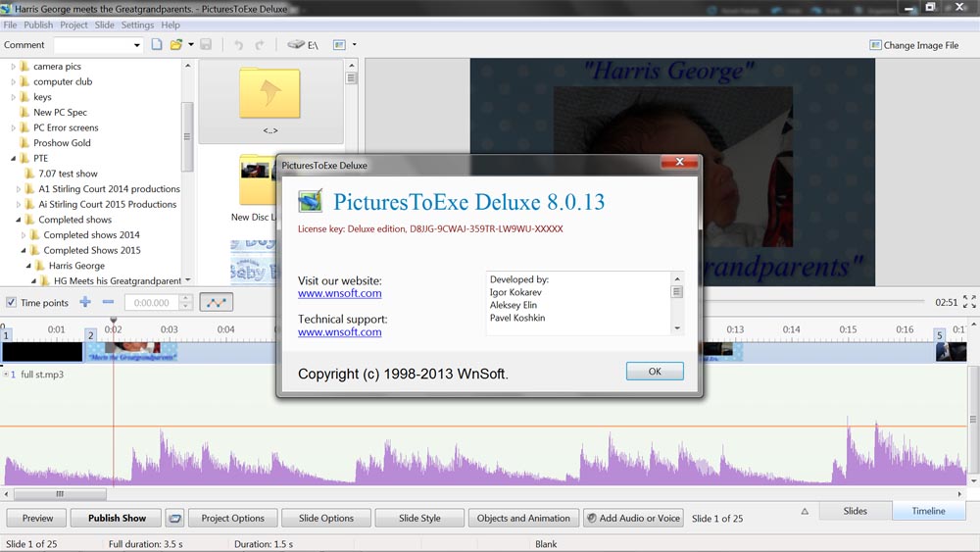Open Slide Options
This screenshot has height=552, width=980.
point(325,519)
